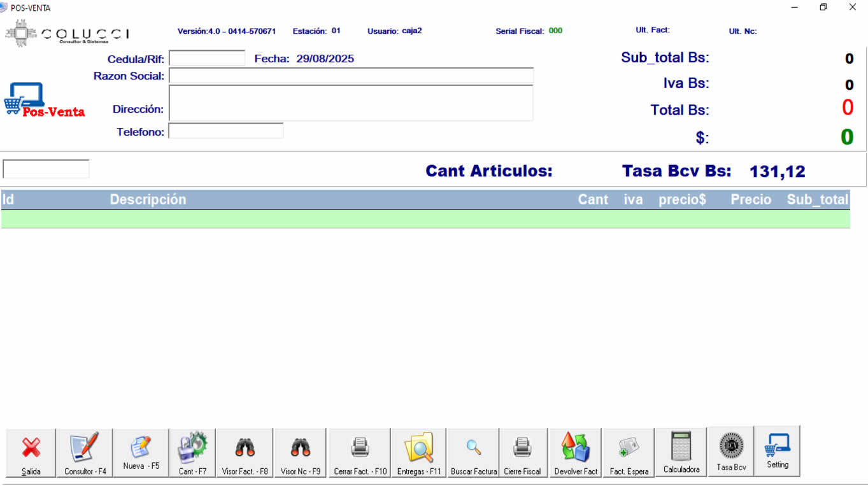868x486 pixels.
Task: Focus the Cedula/Rif input field
Action: coord(207,59)
